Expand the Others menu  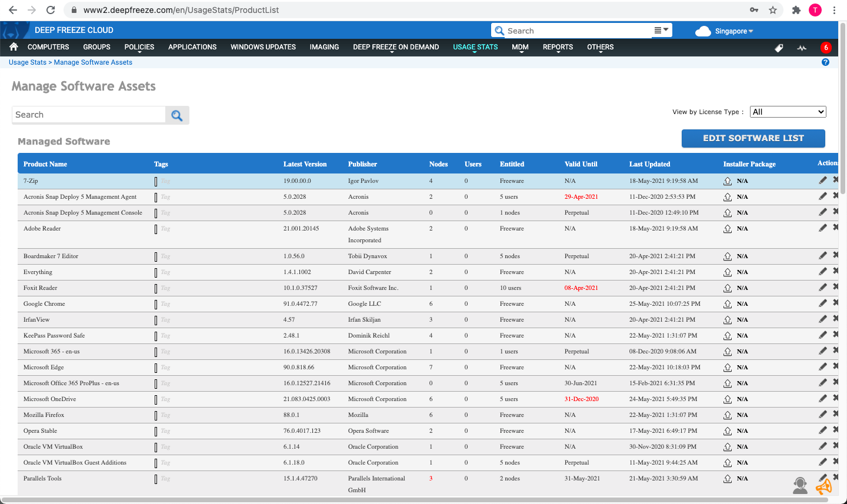click(x=600, y=47)
